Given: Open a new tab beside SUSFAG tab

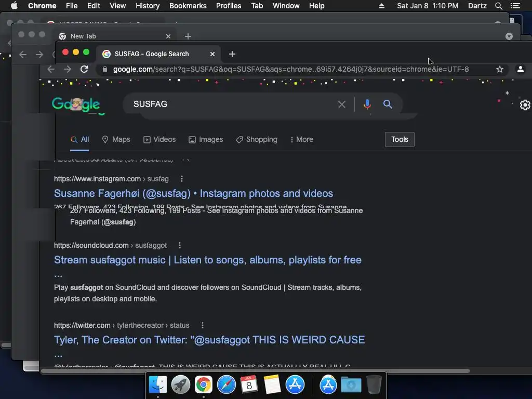Looking at the screenshot, I should (232, 54).
